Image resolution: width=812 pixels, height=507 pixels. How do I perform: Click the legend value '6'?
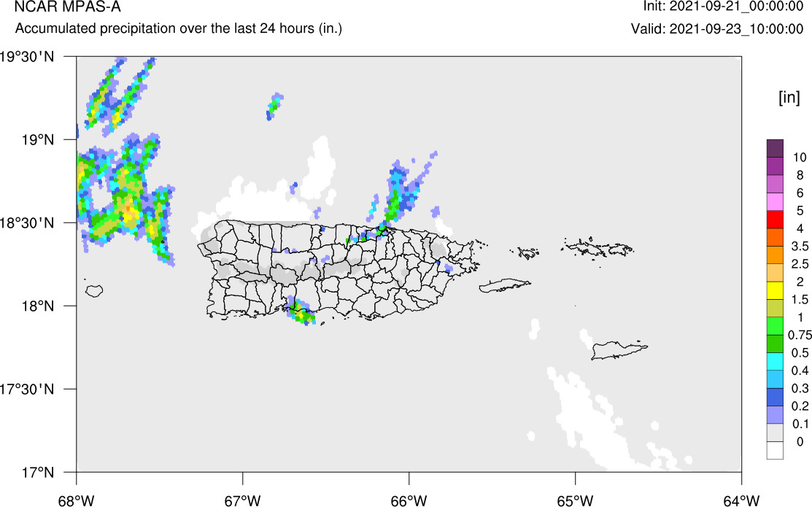tap(800, 193)
